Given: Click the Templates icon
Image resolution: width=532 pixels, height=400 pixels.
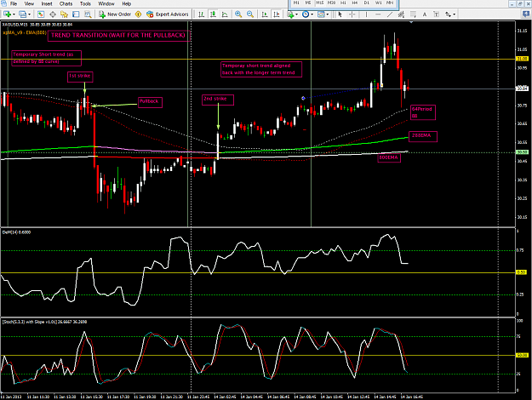Looking at the screenshot, I should [x=321, y=14].
